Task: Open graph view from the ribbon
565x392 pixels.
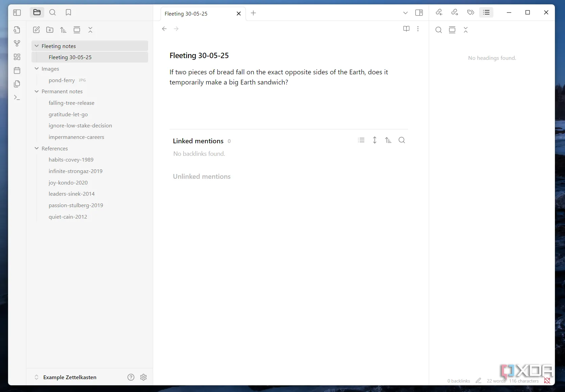Action: click(17, 43)
